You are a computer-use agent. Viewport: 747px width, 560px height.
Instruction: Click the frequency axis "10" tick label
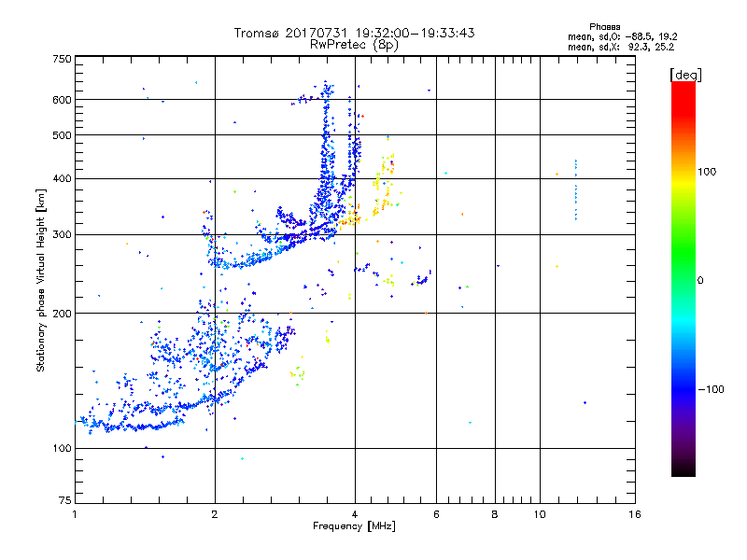point(540,514)
